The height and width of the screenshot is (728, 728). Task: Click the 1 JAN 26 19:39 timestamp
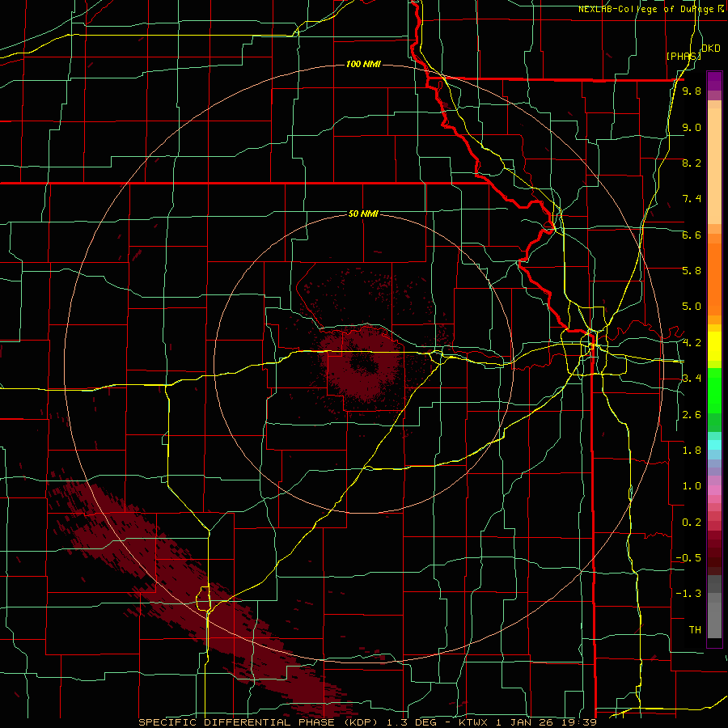(x=546, y=722)
